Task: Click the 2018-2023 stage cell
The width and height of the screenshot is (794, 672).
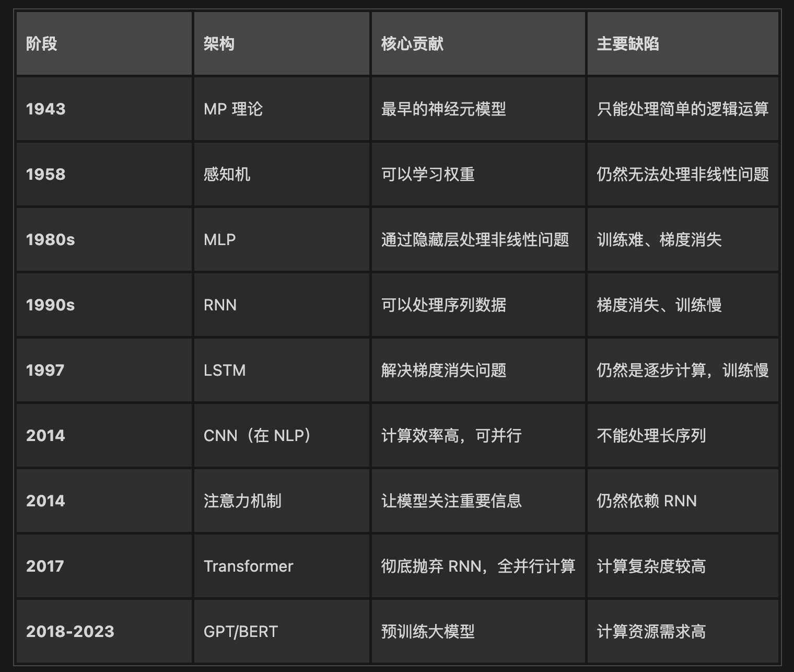Action: [x=70, y=632]
